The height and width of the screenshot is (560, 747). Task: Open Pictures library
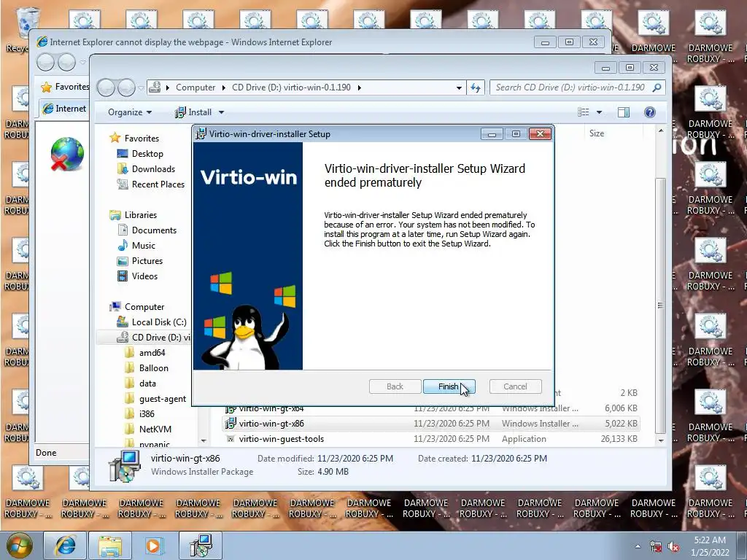click(x=147, y=261)
